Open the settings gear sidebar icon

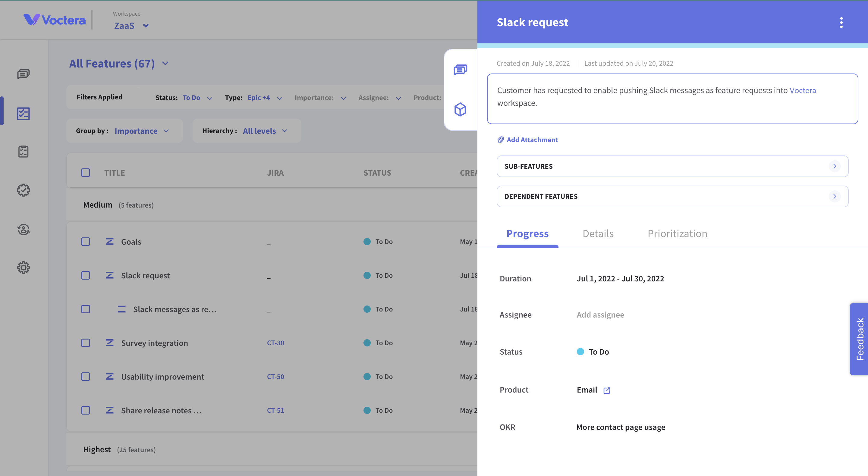coord(23,268)
